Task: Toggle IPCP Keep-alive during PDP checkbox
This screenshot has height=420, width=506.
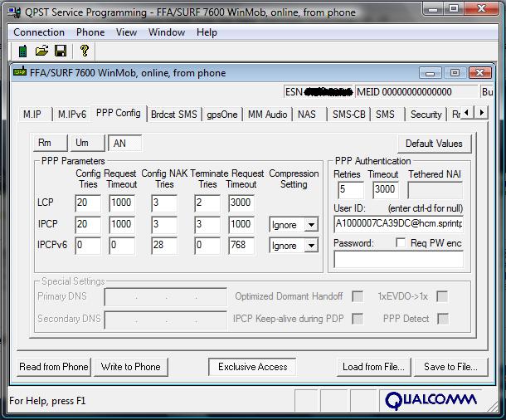Action: 358,319
